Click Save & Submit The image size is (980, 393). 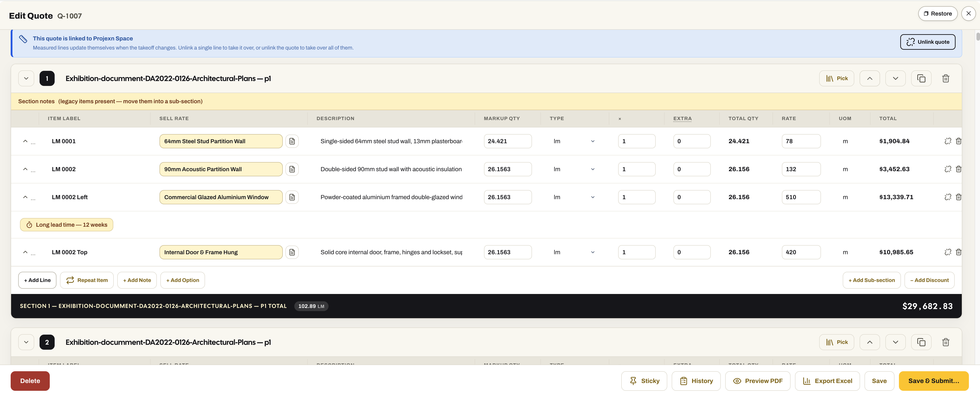[x=934, y=381]
